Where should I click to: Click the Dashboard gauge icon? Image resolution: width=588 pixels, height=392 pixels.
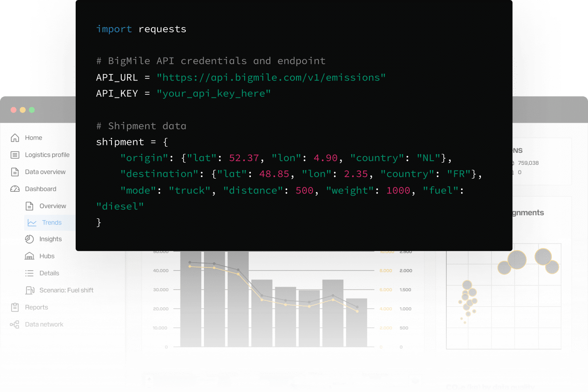15,189
